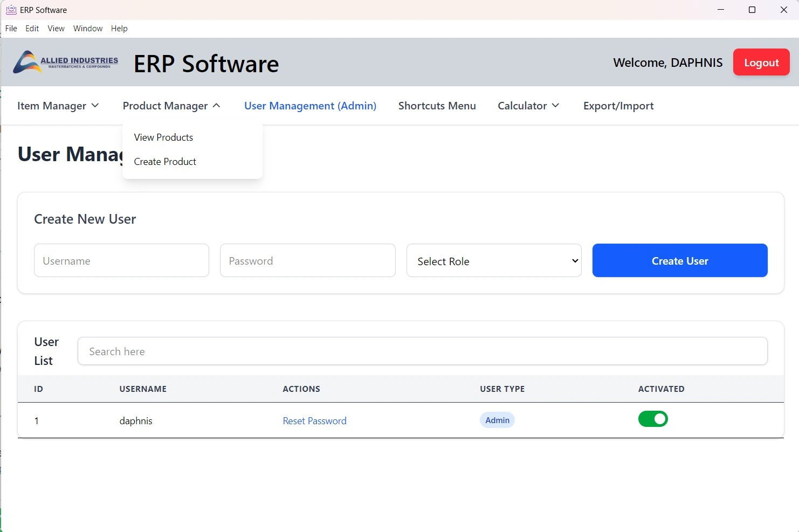Navigate to Export/Import
Image resolution: width=799 pixels, height=532 pixels.
click(x=618, y=106)
